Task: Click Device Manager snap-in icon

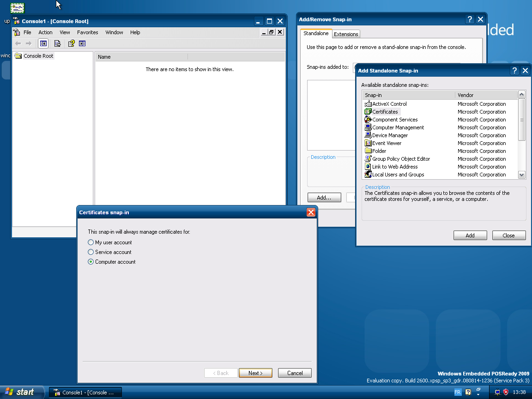Action: [368, 135]
